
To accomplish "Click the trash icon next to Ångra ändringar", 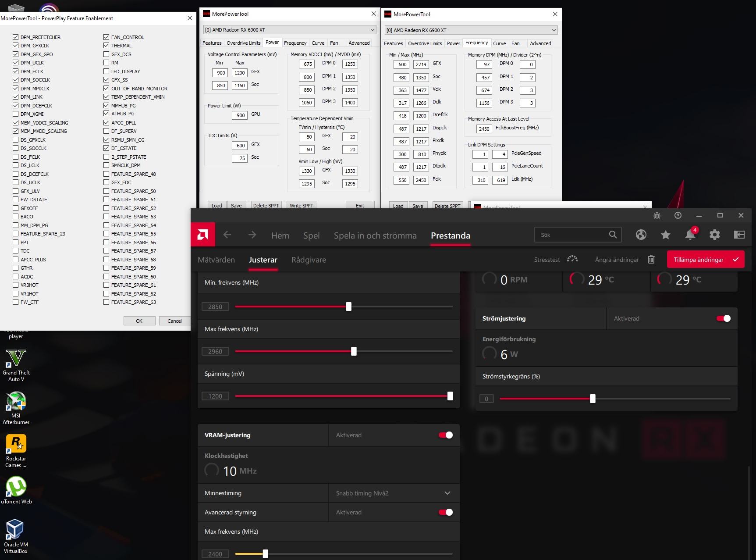I will (x=651, y=260).
